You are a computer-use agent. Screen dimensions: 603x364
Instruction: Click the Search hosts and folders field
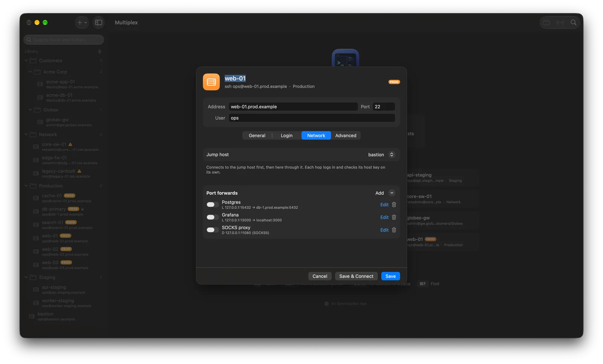click(x=64, y=40)
